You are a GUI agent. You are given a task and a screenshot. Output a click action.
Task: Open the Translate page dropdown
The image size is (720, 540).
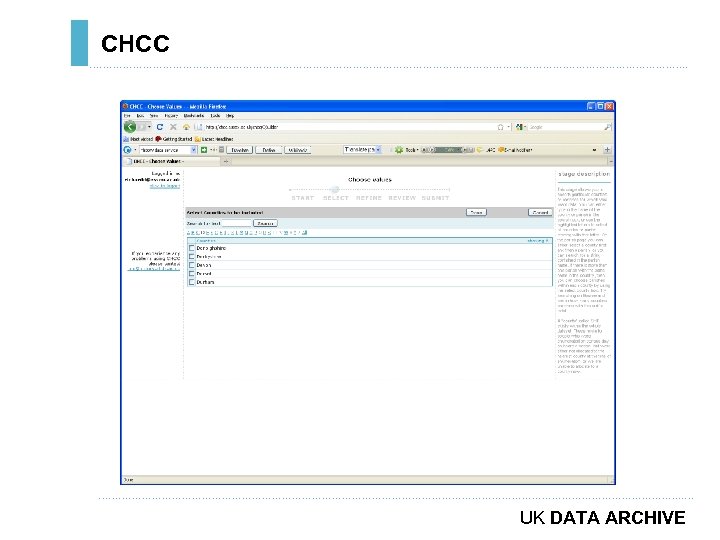point(362,150)
